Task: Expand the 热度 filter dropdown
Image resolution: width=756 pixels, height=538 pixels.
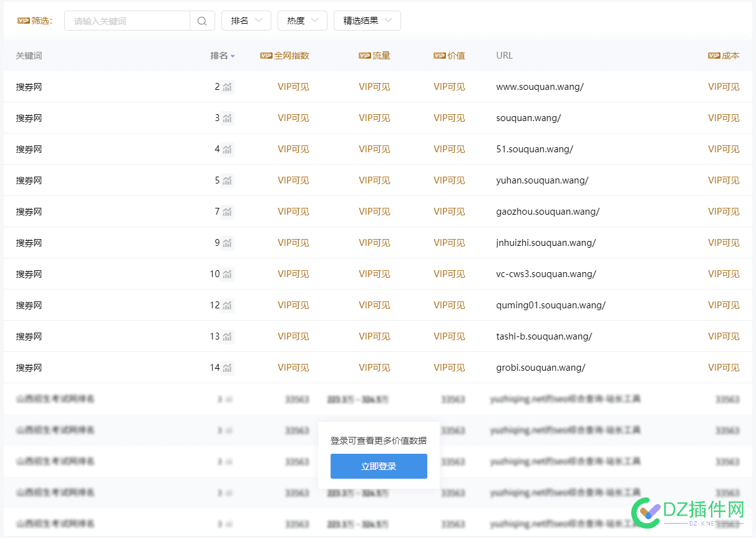Action: pos(303,21)
